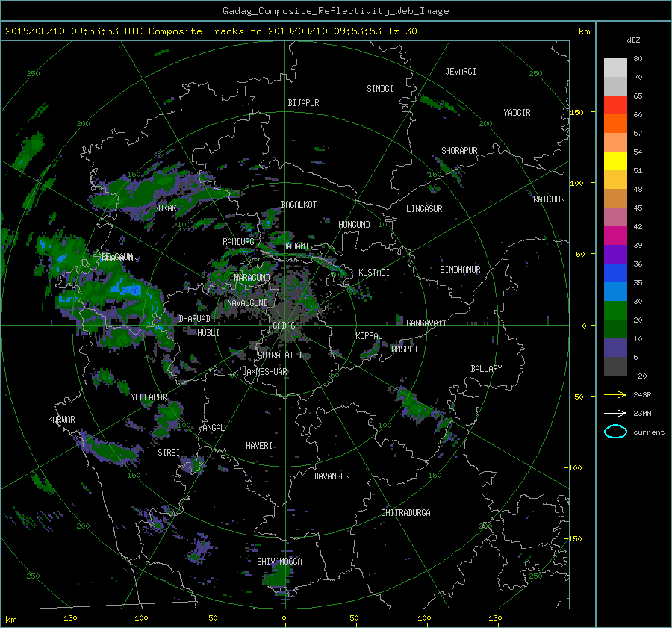Viewport: 672px width, 628px height.
Task: Click the KUSTAGI city label
Action: coord(374,273)
